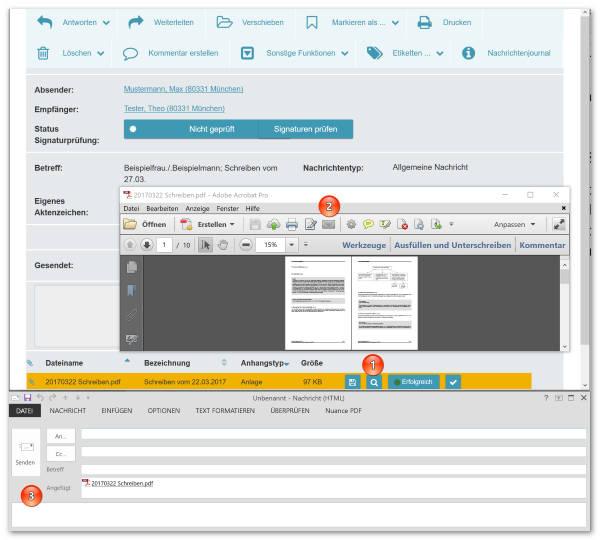Image resolution: width=600 pixels, height=540 pixels.
Task: Switch to the EINFÜGEN ribbon tab
Action: pos(117,411)
